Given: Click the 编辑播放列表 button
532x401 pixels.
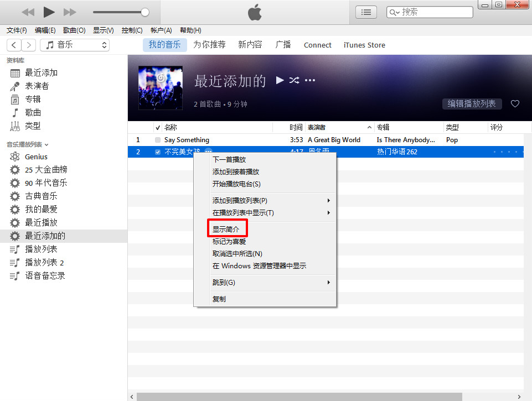Looking at the screenshot, I should click(472, 104).
